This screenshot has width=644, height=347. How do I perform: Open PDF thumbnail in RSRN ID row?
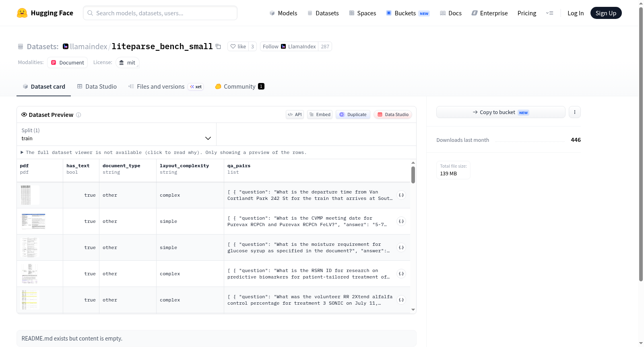(x=30, y=274)
